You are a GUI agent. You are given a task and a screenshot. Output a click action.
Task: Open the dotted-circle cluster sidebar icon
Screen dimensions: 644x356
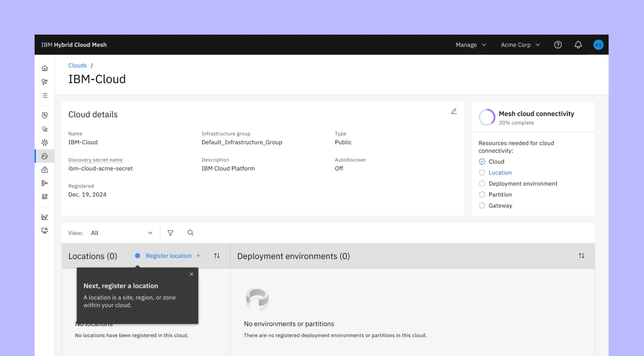[45, 143]
